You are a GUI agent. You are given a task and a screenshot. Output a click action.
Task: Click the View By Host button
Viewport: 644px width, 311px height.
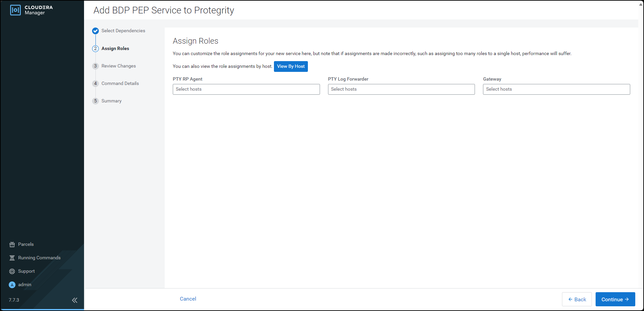pyautogui.click(x=291, y=66)
